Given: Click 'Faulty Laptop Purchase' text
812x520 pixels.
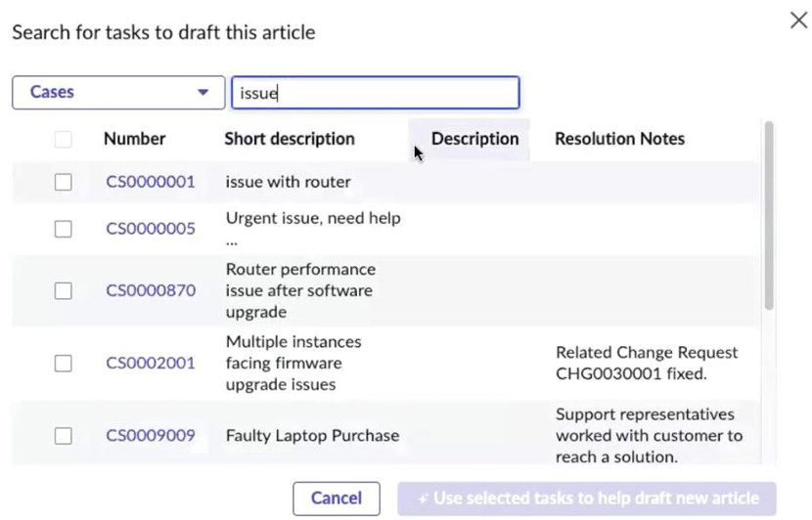Looking at the screenshot, I should tap(312, 436).
